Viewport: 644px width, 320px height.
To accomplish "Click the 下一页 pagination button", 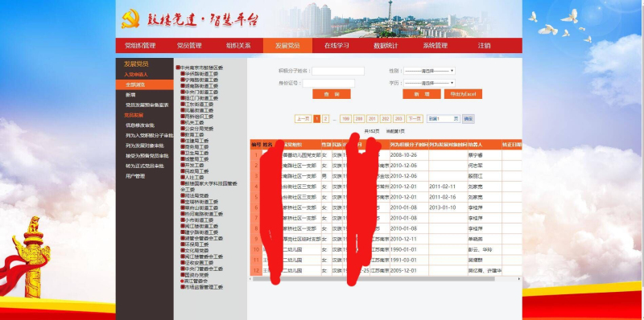I will click(x=415, y=119).
